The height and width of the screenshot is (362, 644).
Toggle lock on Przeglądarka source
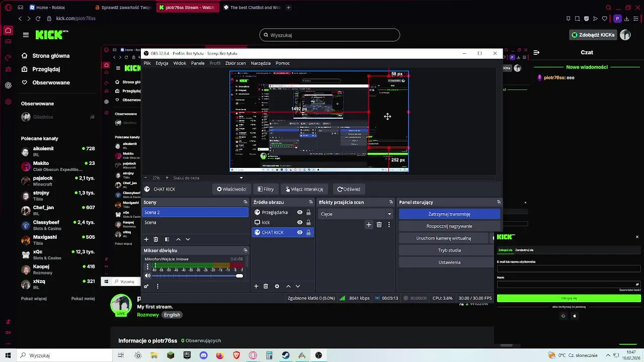click(308, 212)
